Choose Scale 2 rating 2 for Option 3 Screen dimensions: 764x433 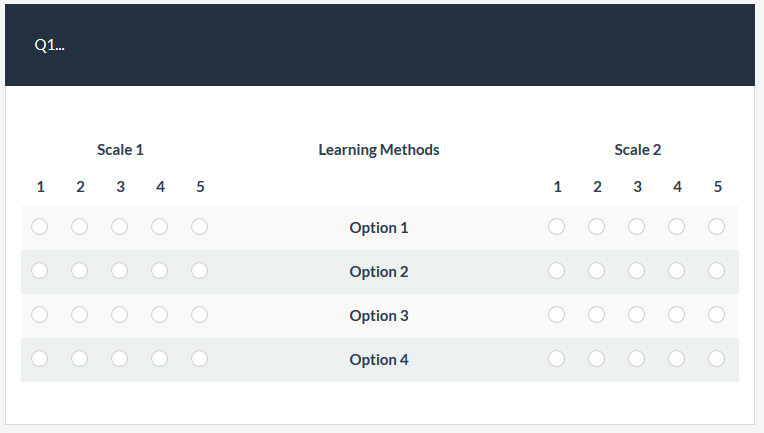point(596,315)
